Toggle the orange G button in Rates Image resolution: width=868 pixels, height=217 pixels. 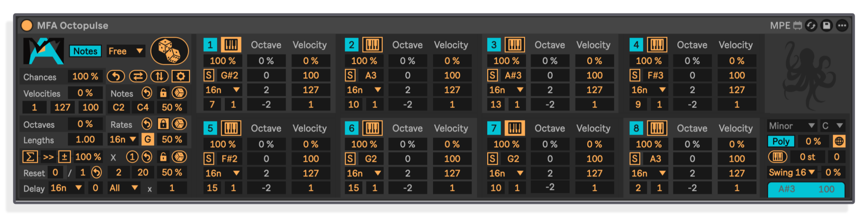[148, 139]
